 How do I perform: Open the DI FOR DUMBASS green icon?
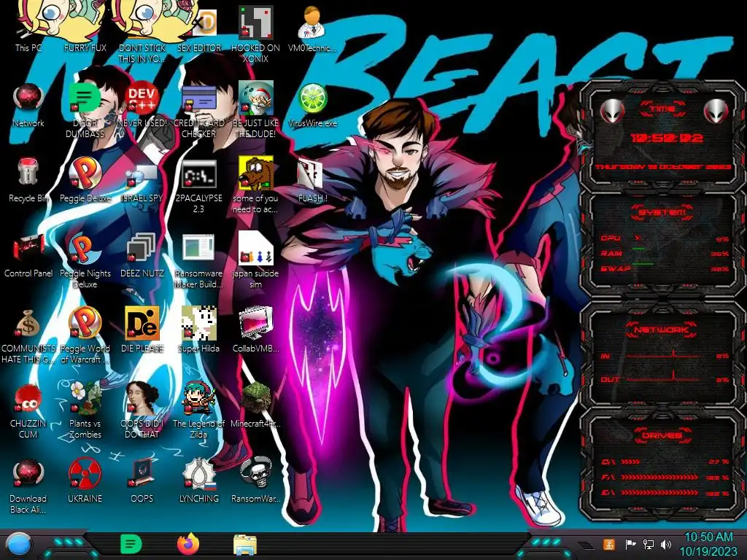[x=85, y=111]
